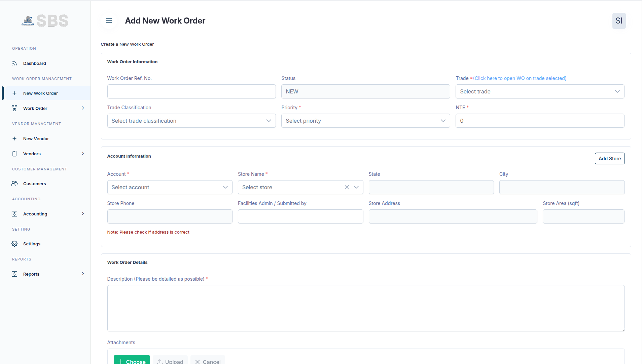The width and height of the screenshot is (642, 364).
Task: Click the Vendors building icon
Action: pyautogui.click(x=14, y=154)
